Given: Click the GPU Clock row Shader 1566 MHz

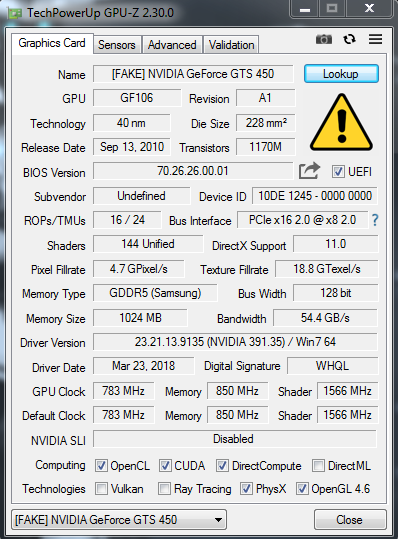Looking at the screenshot, I should [347, 391].
